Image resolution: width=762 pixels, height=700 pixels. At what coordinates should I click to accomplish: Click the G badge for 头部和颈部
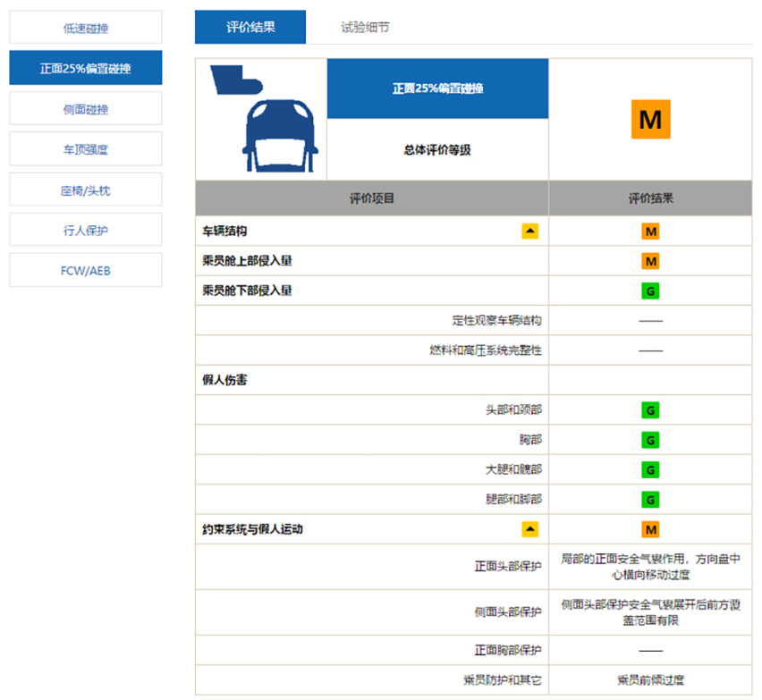click(x=651, y=410)
